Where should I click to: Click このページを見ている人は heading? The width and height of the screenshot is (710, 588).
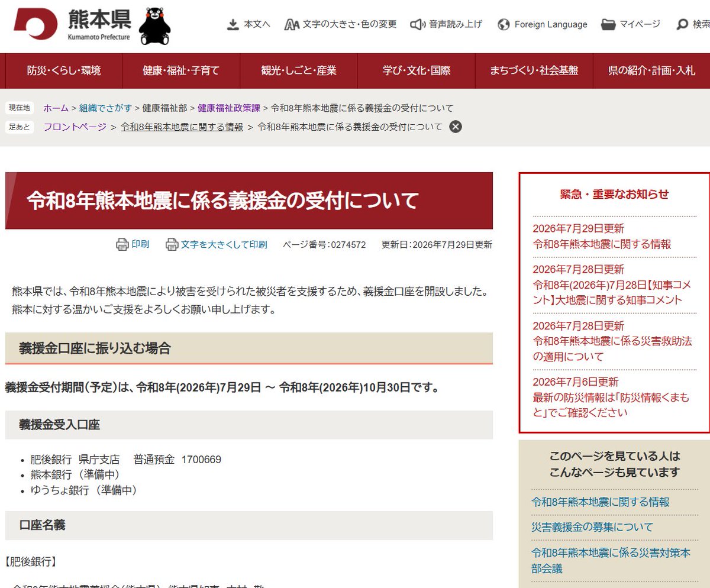[615, 464]
